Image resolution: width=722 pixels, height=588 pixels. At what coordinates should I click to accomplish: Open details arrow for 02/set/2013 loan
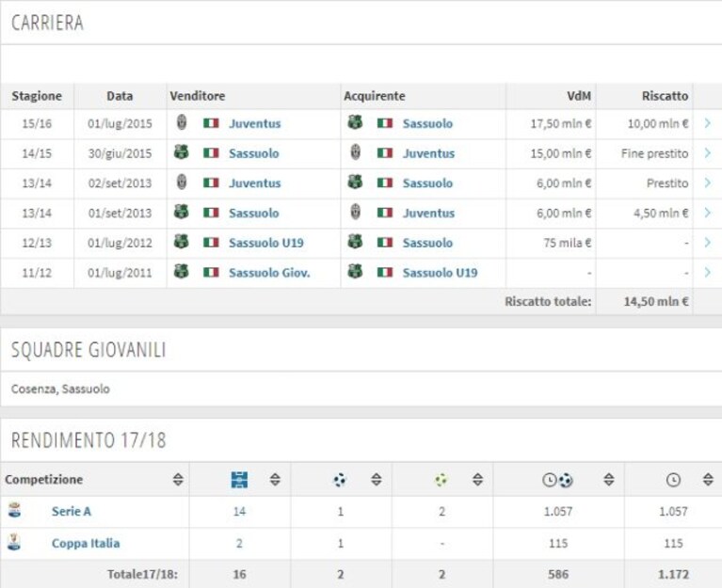(708, 183)
